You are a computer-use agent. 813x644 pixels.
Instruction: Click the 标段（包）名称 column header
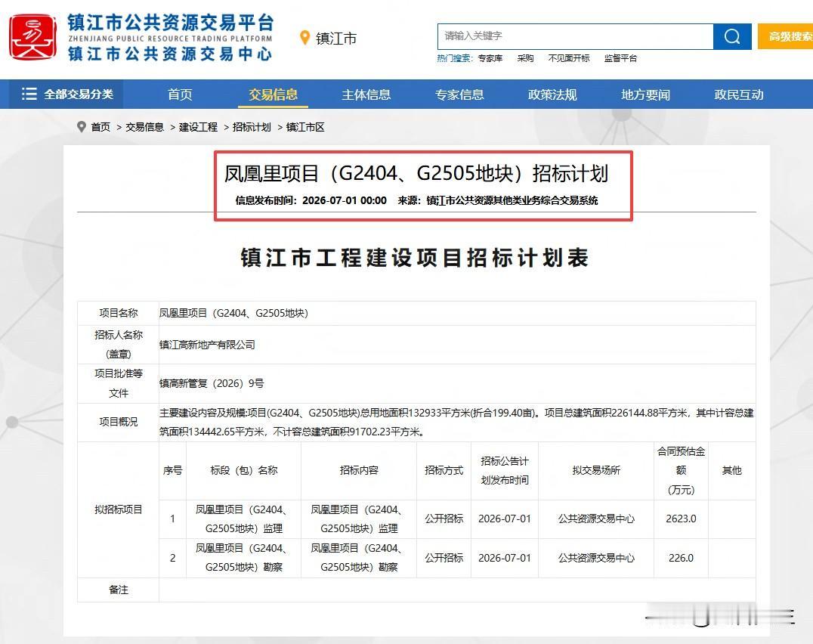[x=244, y=470]
